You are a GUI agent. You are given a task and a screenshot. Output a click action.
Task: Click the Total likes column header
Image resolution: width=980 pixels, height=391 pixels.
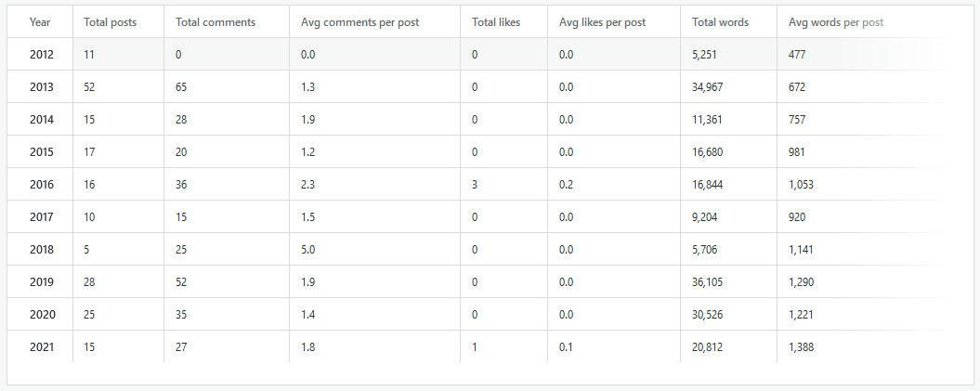[496, 21]
